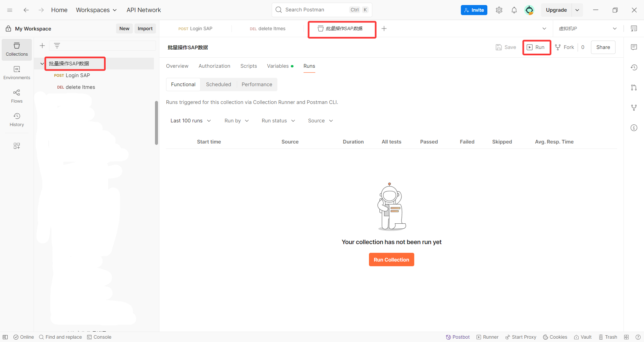
Task: Open the Last 100 runs filter
Action: click(191, 121)
